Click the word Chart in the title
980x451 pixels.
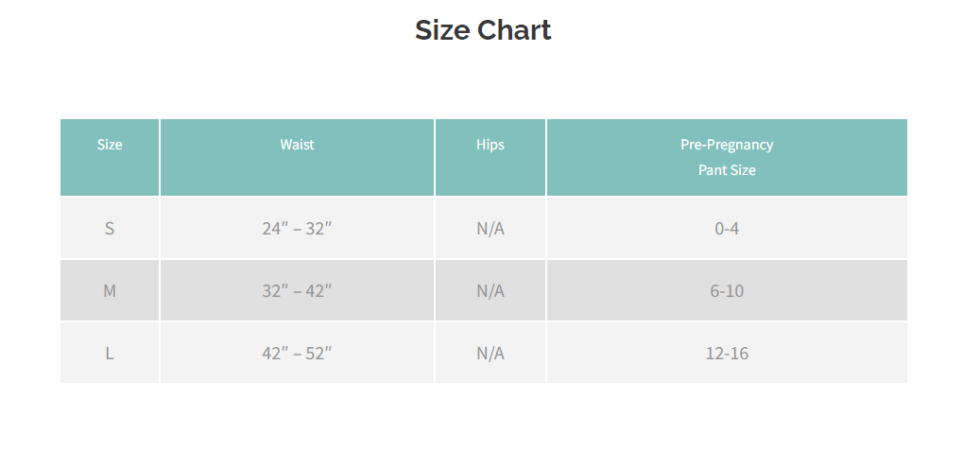tap(514, 30)
